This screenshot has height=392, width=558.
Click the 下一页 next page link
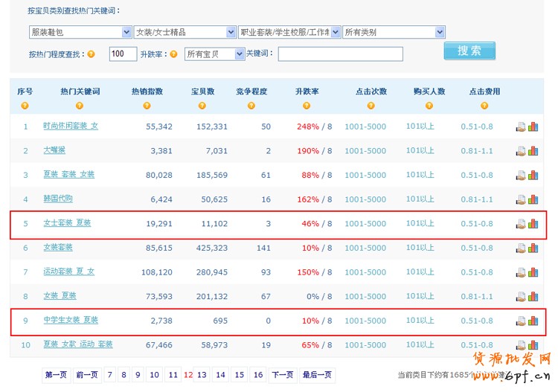[x=282, y=375]
